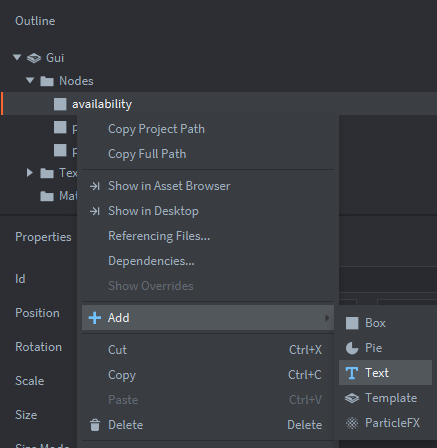The width and height of the screenshot is (437, 448).
Task: Collapse the Nodes folder arrow
Action: tap(30, 80)
